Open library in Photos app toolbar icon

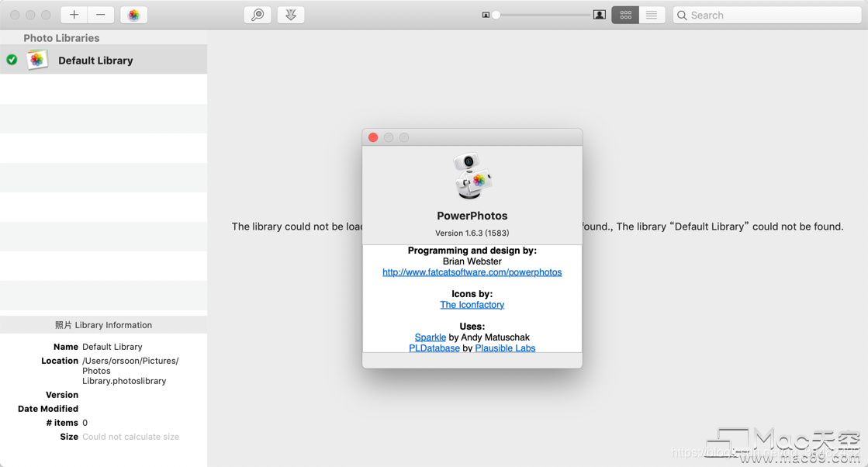[x=134, y=15]
